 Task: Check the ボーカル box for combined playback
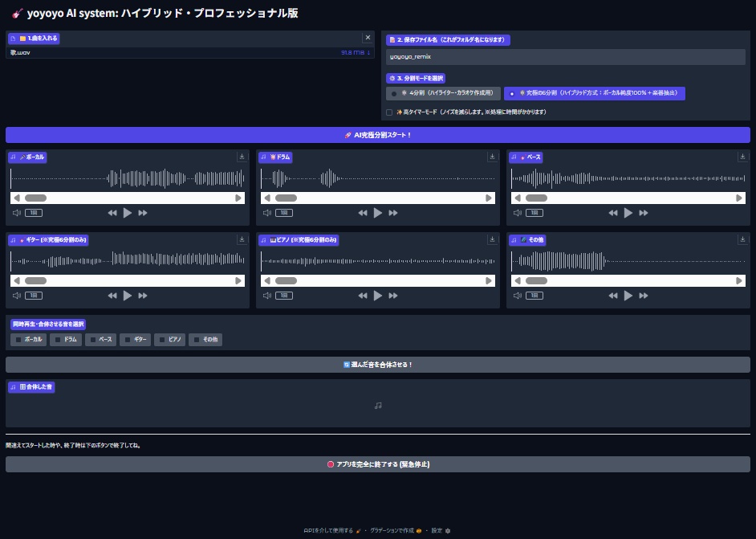click(18, 340)
